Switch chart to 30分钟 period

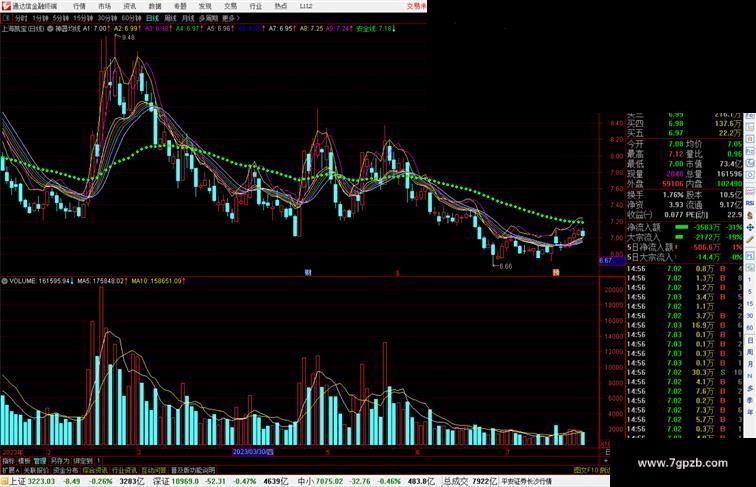click(107, 18)
